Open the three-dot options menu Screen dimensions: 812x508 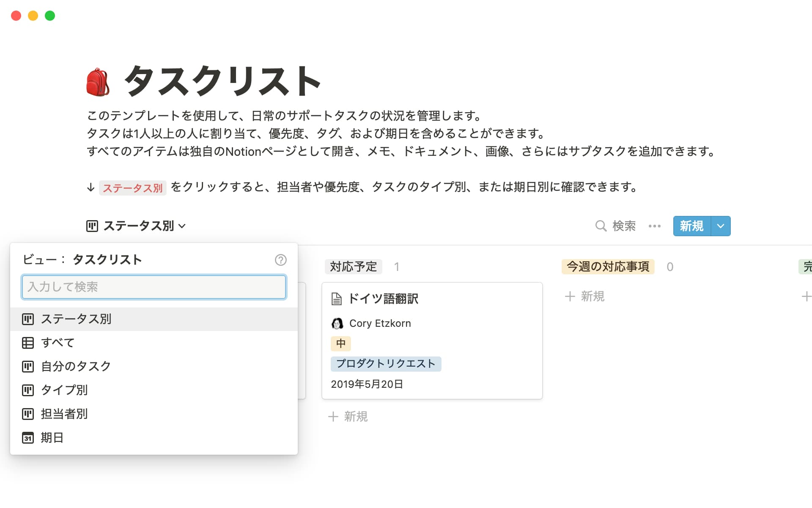pyautogui.click(x=654, y=226)
